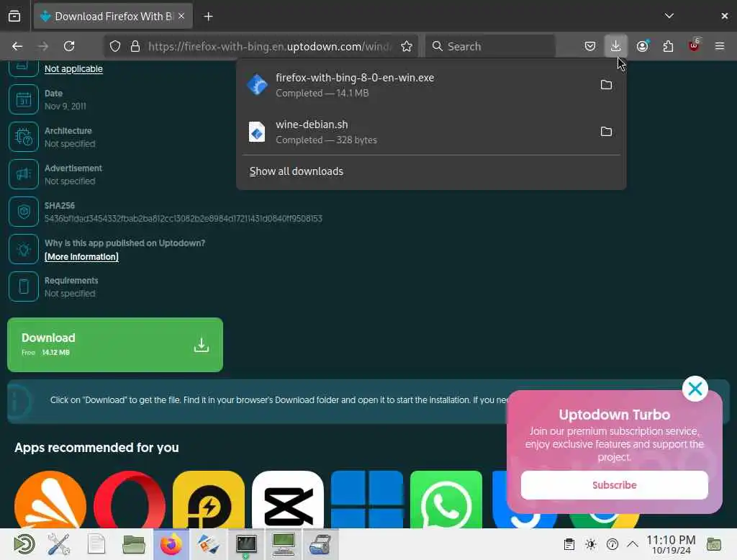The height and width of the screenshot is (560, 737).
Task: Adjust brightness from system tray icon
Action: [x=590, y=544]
